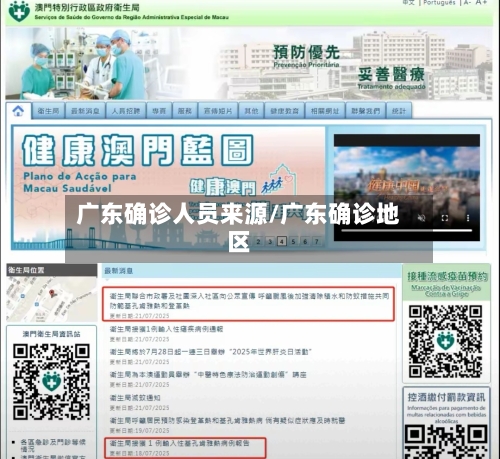Jump to banner slide 2

point(258,241)
